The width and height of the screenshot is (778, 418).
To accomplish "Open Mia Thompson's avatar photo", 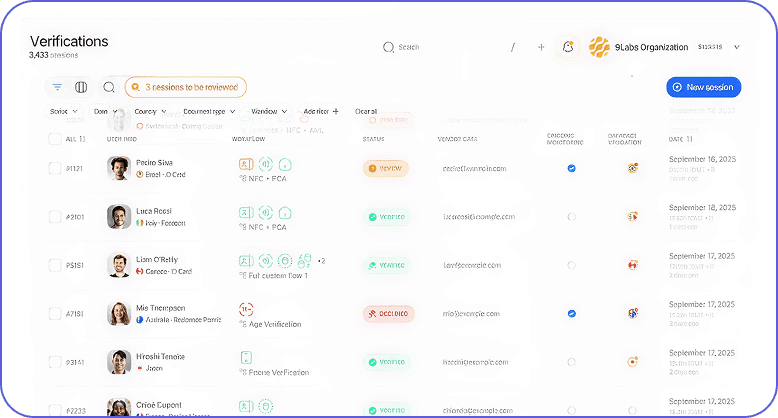I will (x=119, y=314).
